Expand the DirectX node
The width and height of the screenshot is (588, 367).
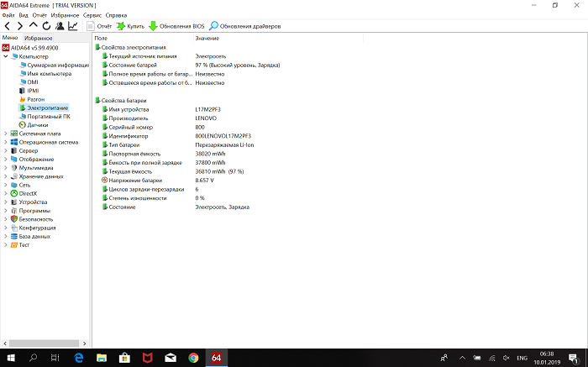click(x=6, y=194)
